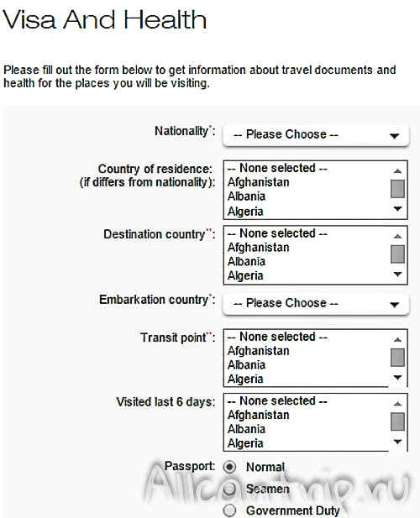Screen dimensions: 420x518
Task: Click the Destination country list scroll-down arrow
Action: pos(398,275)
